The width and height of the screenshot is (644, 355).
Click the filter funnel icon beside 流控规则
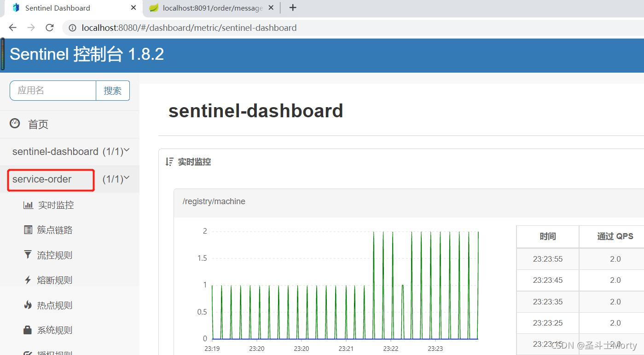(28, 255)
